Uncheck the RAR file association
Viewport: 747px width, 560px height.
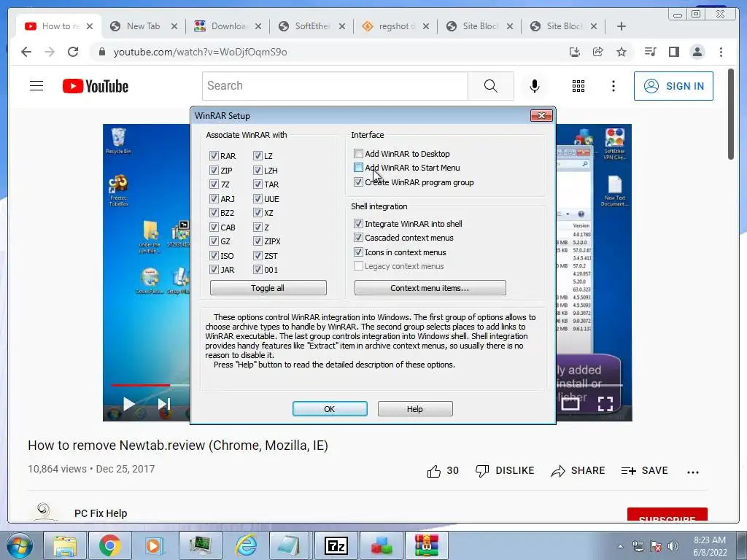click(214, 156)
